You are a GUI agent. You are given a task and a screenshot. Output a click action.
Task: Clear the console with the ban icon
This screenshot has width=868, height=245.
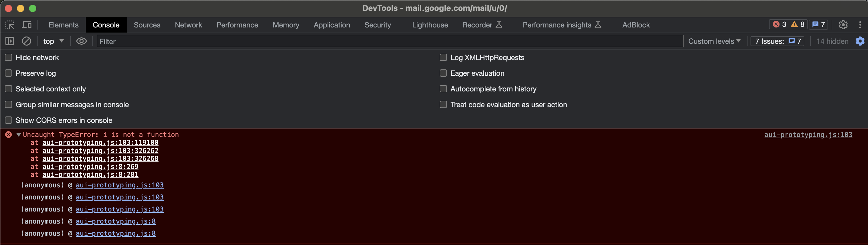tap(27, 41)
